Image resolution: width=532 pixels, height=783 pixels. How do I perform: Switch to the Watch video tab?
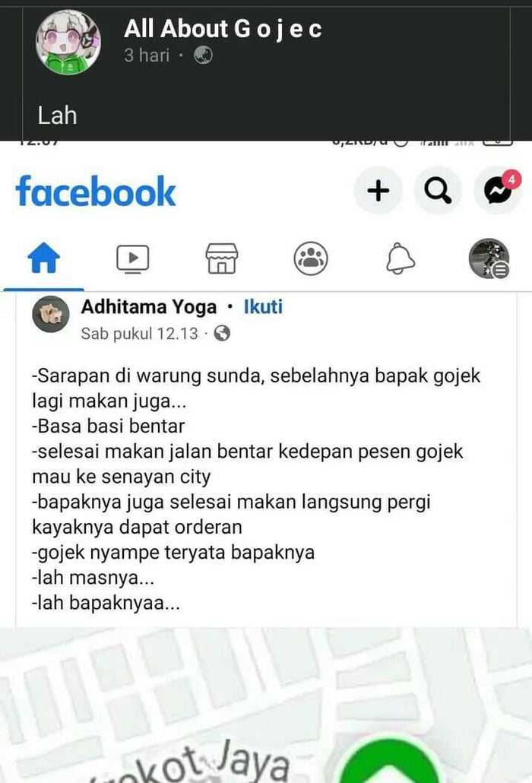(x=133, y=258)
